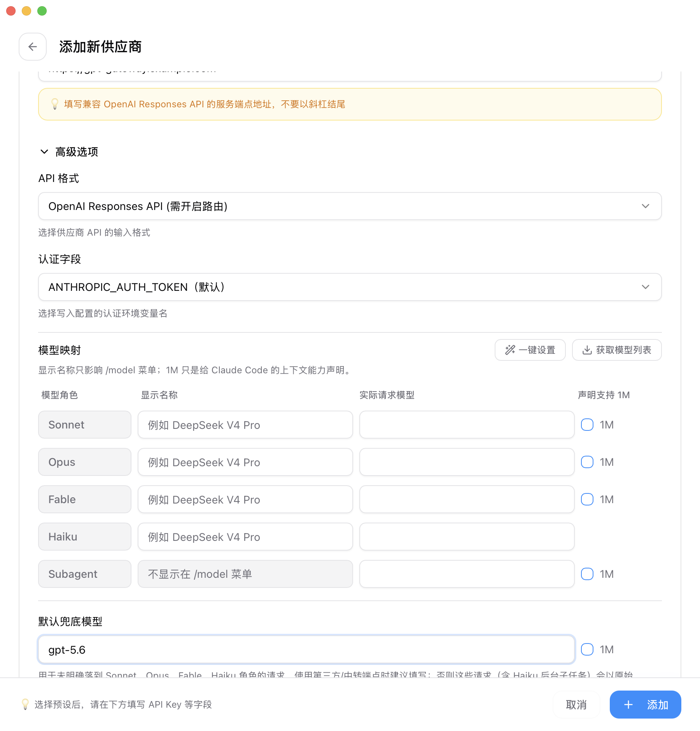Enable 1M checkbox for Sonnet
This screenshot has height=731, width=700.
click(x=587, y=425)
